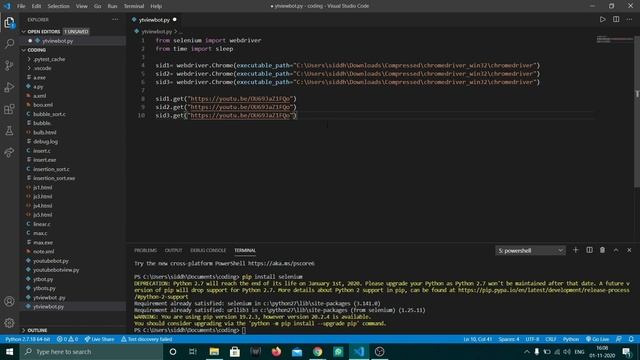Open debug.log in the explorer
Screen dimensions: 640x360
[x=45, y=142]
